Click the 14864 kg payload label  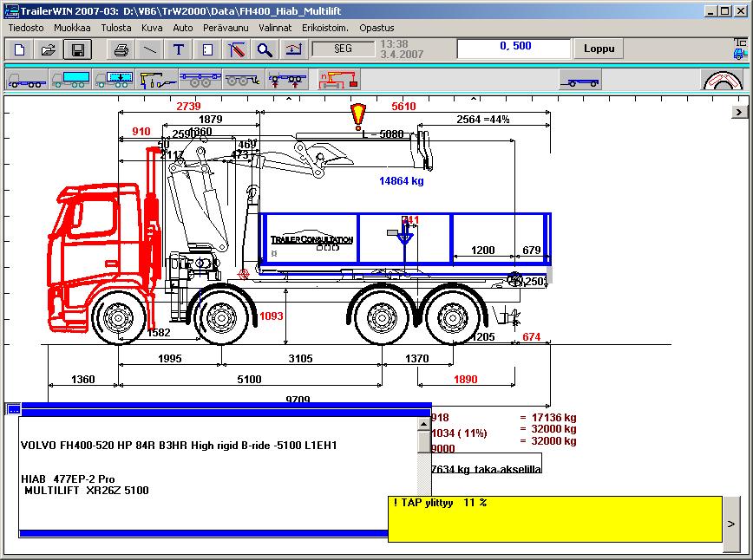pyautogui.click(x=402, y=181)
